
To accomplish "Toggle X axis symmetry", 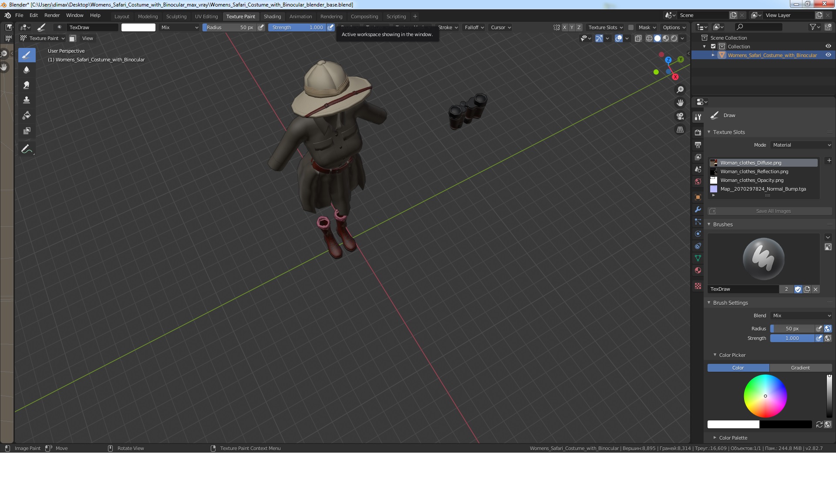I will (565, 27).
